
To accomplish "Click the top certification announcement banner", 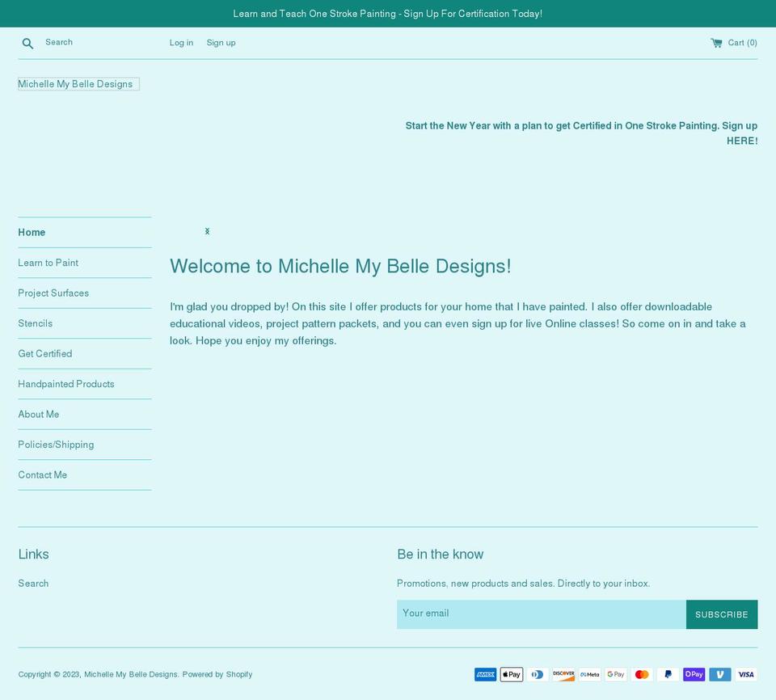I will (388, 14).
